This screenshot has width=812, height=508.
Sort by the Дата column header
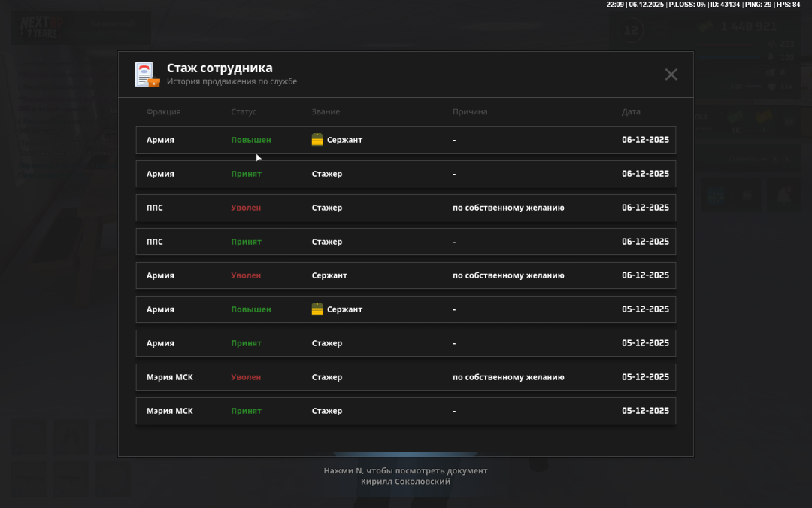(x=631, y=112)
